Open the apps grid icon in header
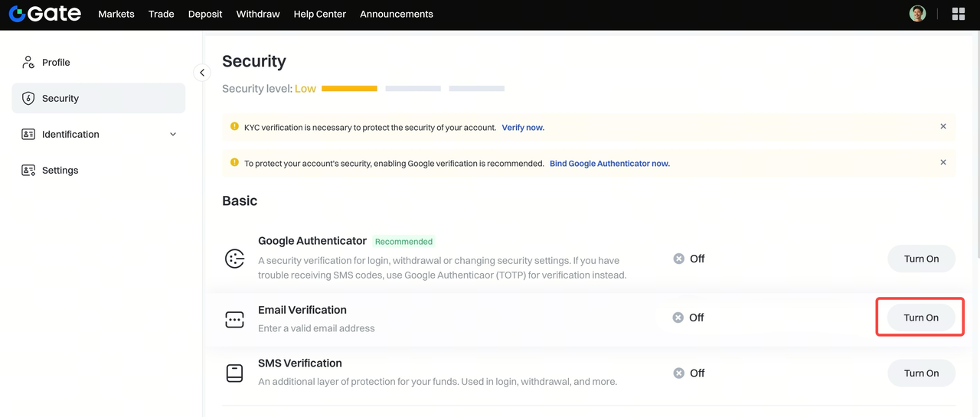The image size is (980, 417). pyautogui.click(x=958, y=14)
